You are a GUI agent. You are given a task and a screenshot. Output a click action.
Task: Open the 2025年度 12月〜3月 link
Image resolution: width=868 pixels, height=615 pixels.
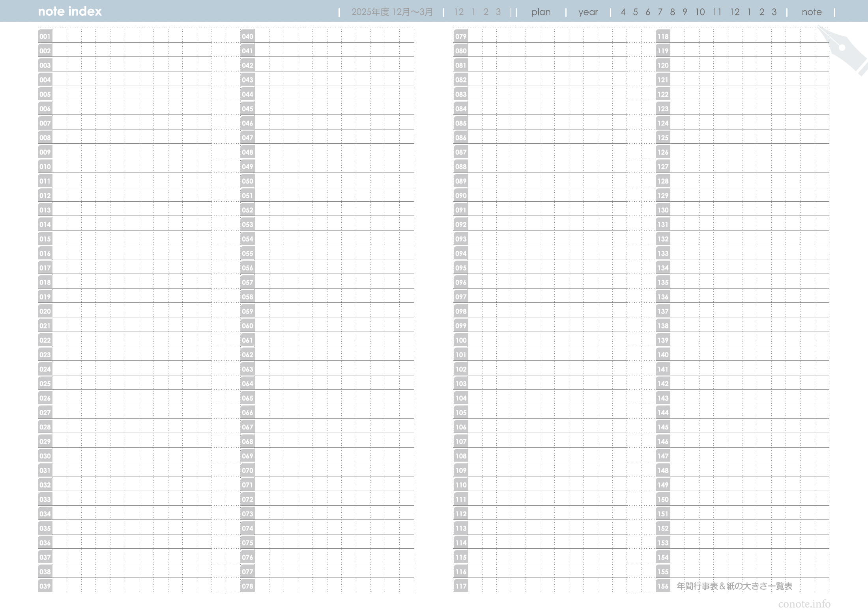(392, 12)
